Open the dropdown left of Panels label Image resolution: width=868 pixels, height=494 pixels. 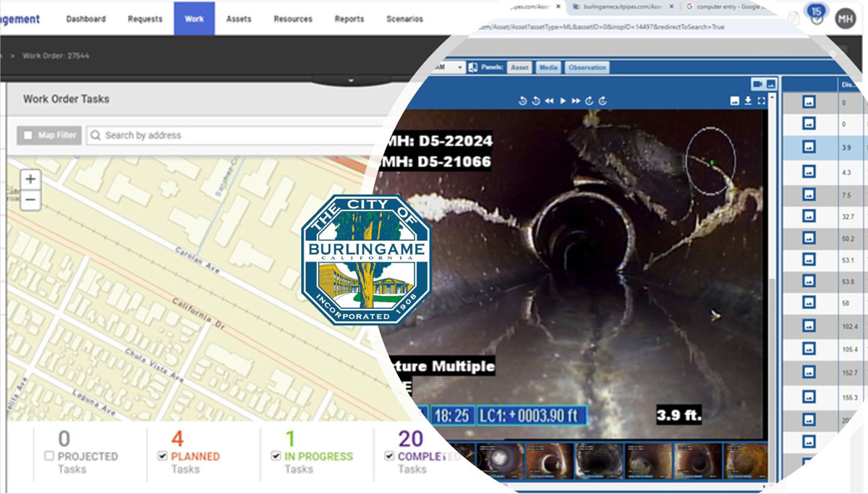pyautogui.click(x=459, y=67)
